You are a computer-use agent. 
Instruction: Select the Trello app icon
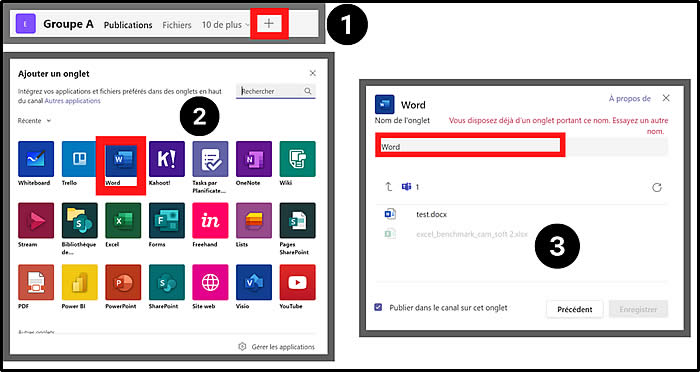pyautogui.click(x=79, y=159)
